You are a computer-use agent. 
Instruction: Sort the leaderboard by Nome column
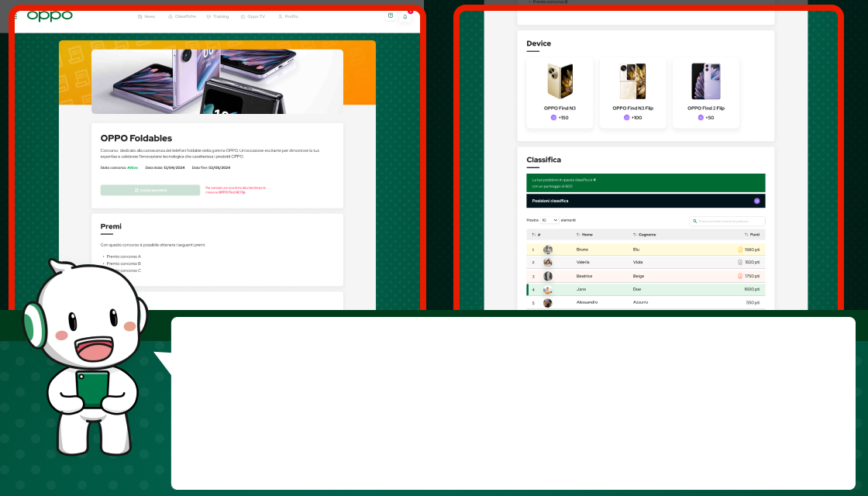click(585, 234)
